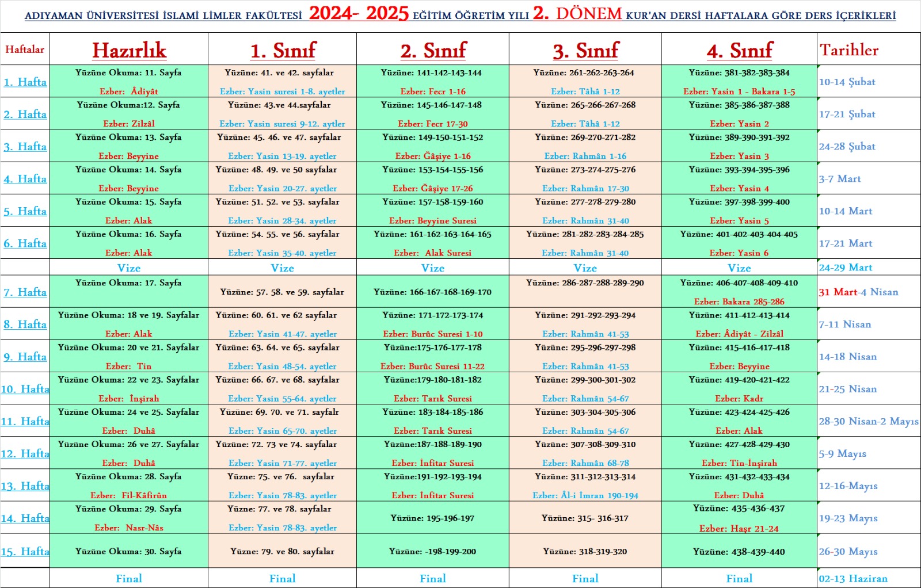Select the '28-30 Nisan-2 Mayıs' date
Viewport: 921px width, 588px height.
[869, 421]
